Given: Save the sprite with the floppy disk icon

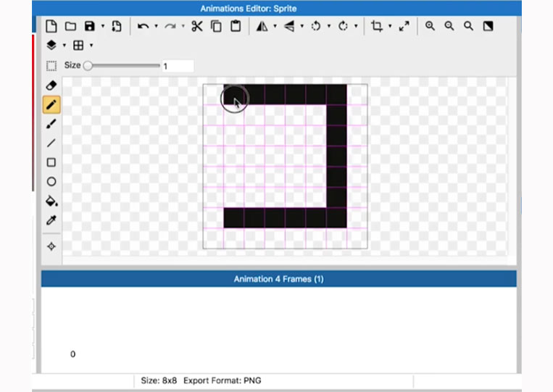Looking at the screenshot, I should (x=90, y=26).
